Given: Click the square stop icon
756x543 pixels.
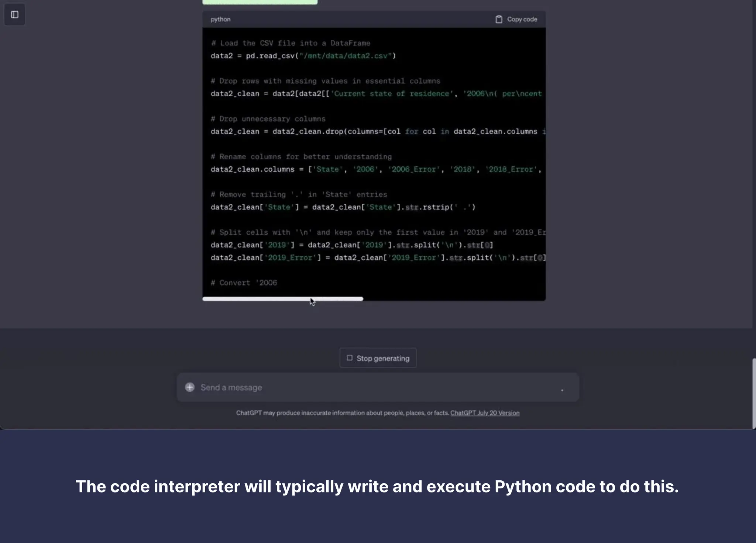Looking at the screenshot, I should click(350, 358).
